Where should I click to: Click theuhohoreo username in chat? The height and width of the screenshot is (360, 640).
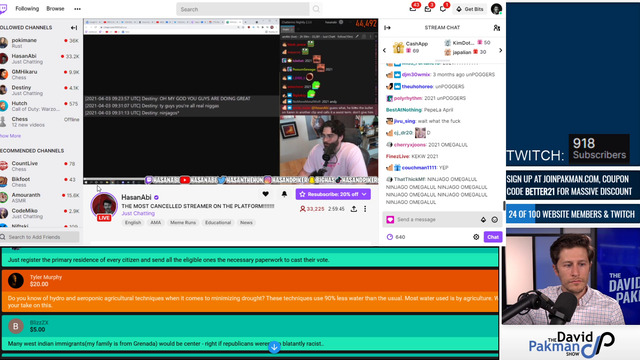417,87
